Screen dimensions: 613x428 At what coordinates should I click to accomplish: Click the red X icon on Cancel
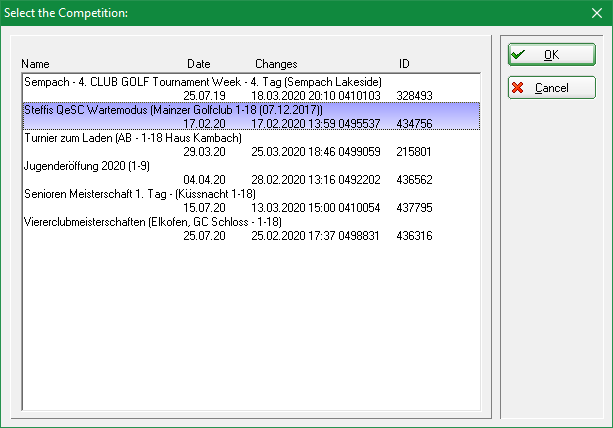[518, 88]
